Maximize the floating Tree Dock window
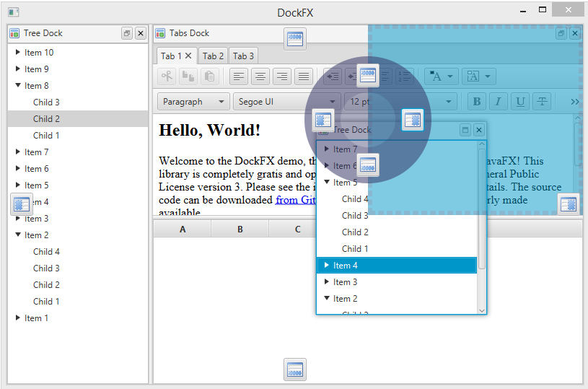 (465, 130)
